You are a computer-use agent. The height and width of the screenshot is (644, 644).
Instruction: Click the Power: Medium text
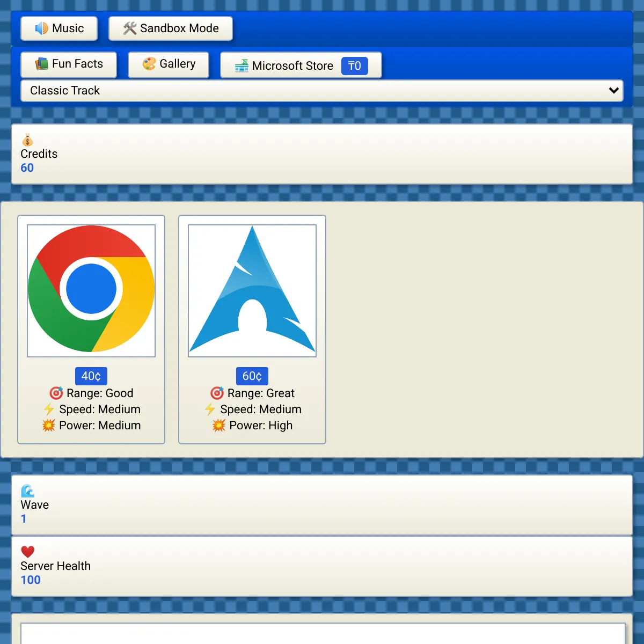tap(100, 426)
